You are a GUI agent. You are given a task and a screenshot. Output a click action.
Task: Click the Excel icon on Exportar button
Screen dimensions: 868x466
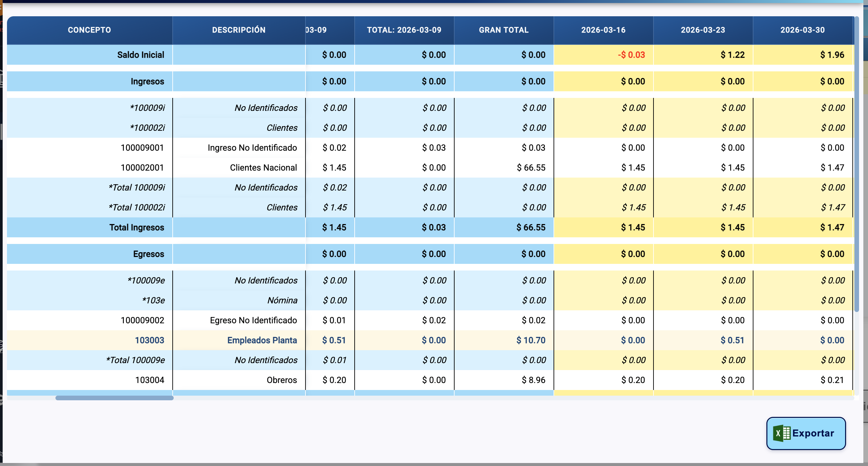[781, 433]
